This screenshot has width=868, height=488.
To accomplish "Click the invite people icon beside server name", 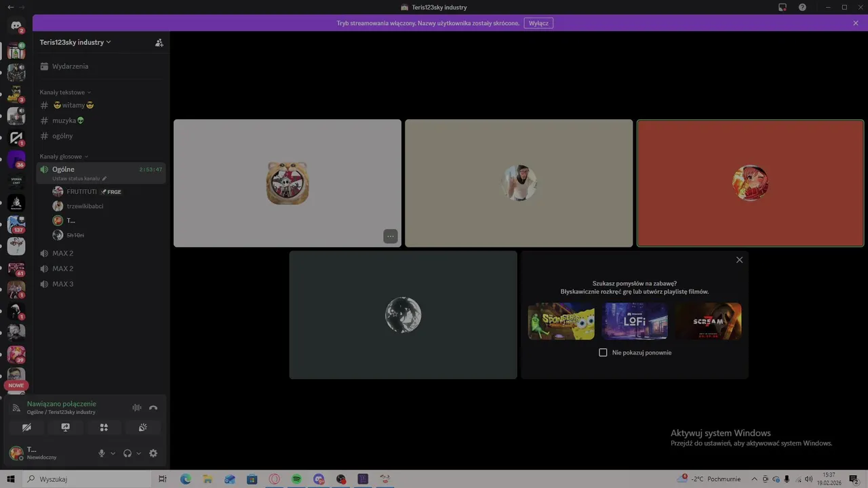I will click(x=159, y=43).
